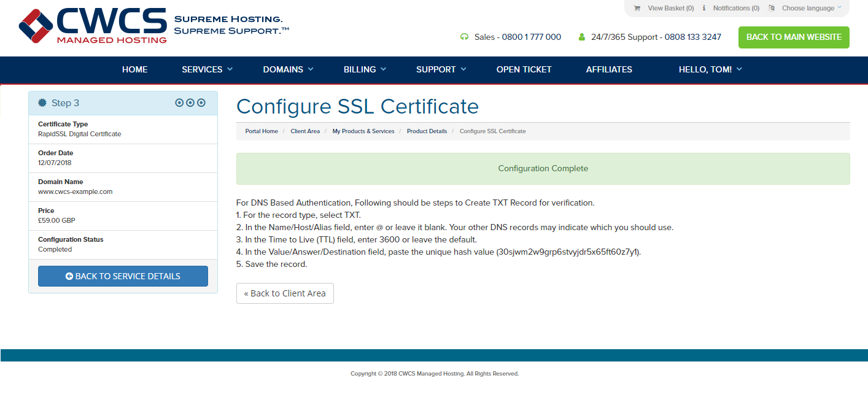Click the Back to Service Details button
The image size is (868, 394).
(123, 276)
